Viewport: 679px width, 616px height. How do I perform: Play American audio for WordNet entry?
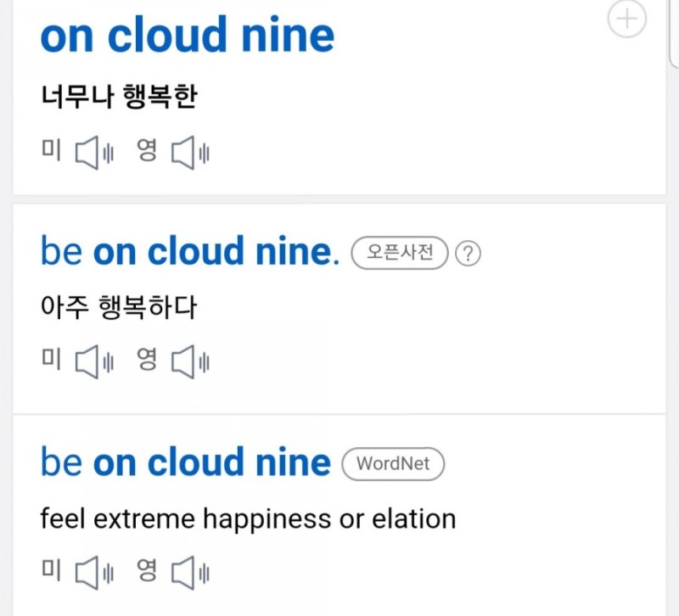(x=94, y=573)
